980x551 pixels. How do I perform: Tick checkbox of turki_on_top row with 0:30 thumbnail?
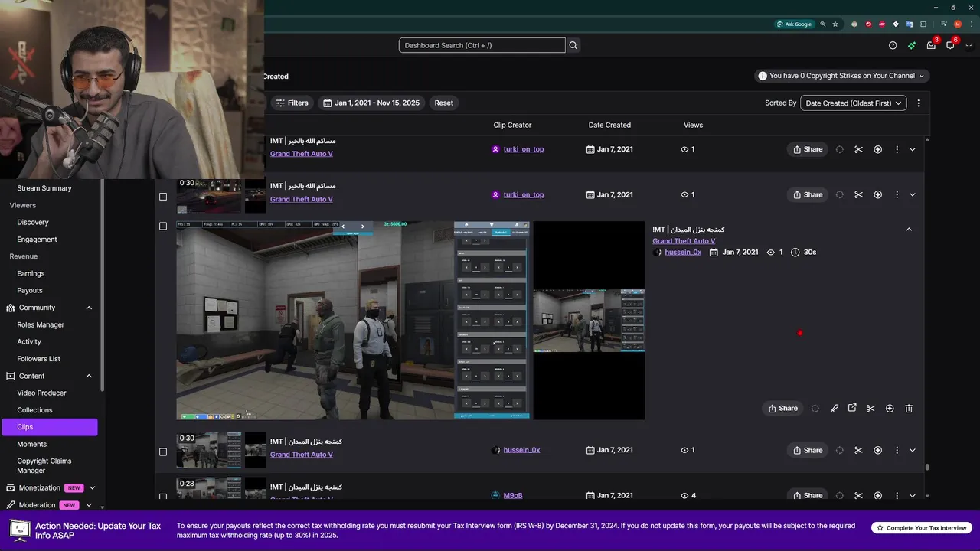(162, 197)
